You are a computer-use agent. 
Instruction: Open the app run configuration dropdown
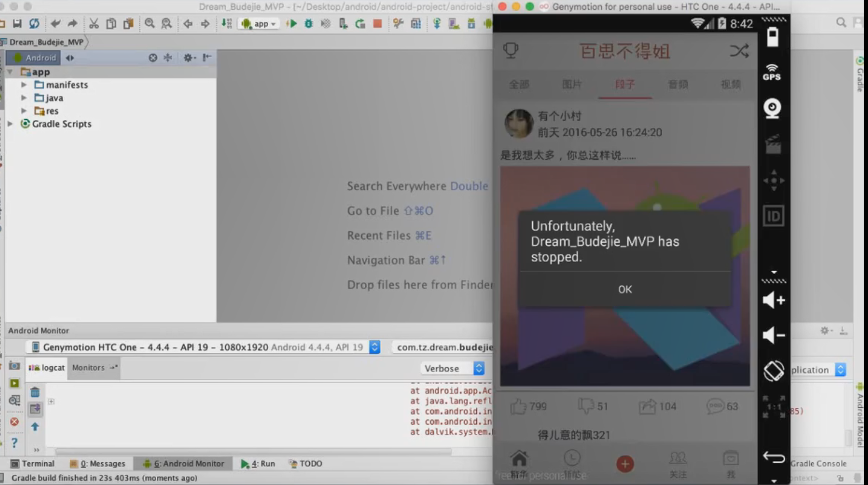259,23
